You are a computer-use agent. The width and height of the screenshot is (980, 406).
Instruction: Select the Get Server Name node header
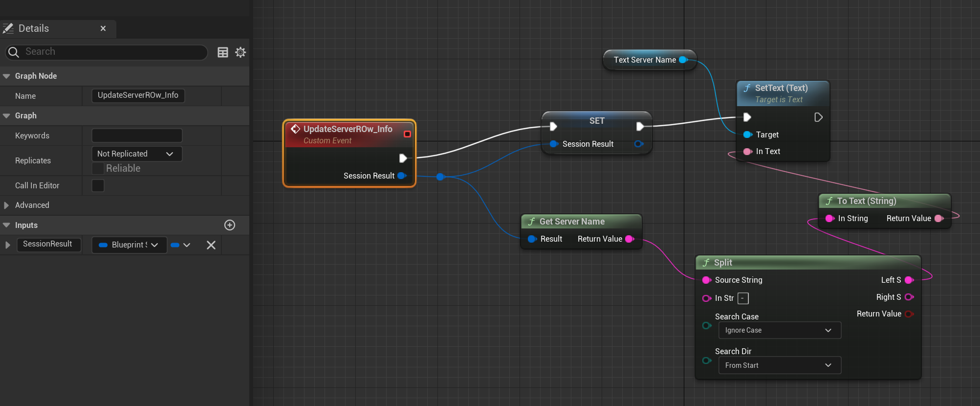(581, 222)
